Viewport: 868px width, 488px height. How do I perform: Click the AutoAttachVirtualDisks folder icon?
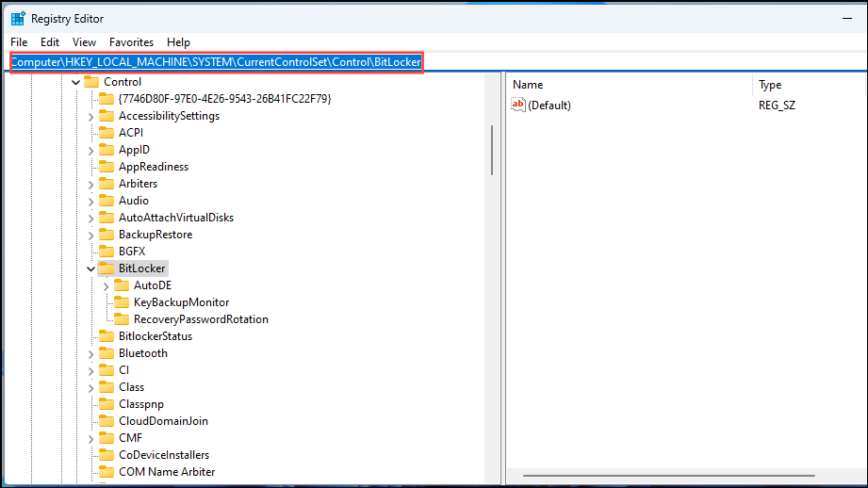point(106,218)
